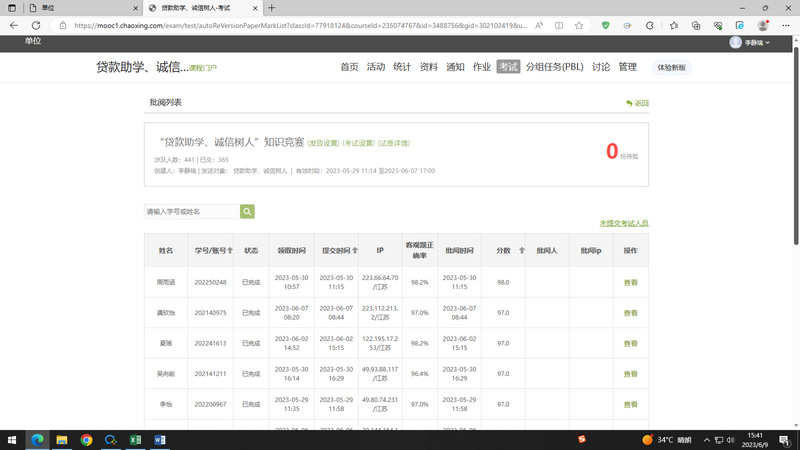Image resolution: width=800 pixels, height=450 pixels.
Task: Open browser extensions puzzle icon
Action: [651, 25]
